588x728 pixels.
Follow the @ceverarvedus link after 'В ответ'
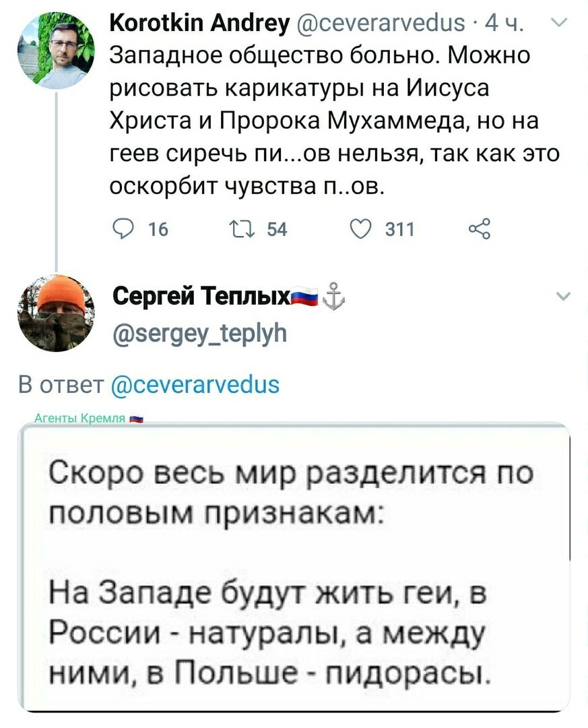point(195,385)
